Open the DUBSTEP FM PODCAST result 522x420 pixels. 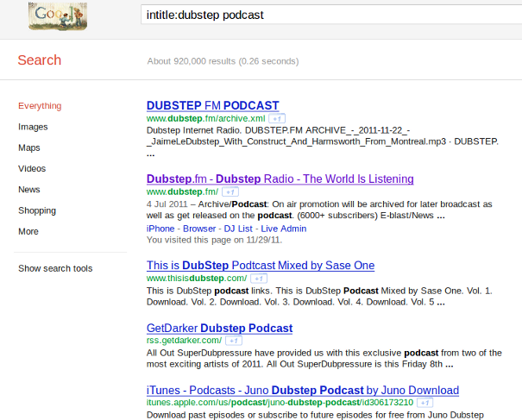click(213, 105)
